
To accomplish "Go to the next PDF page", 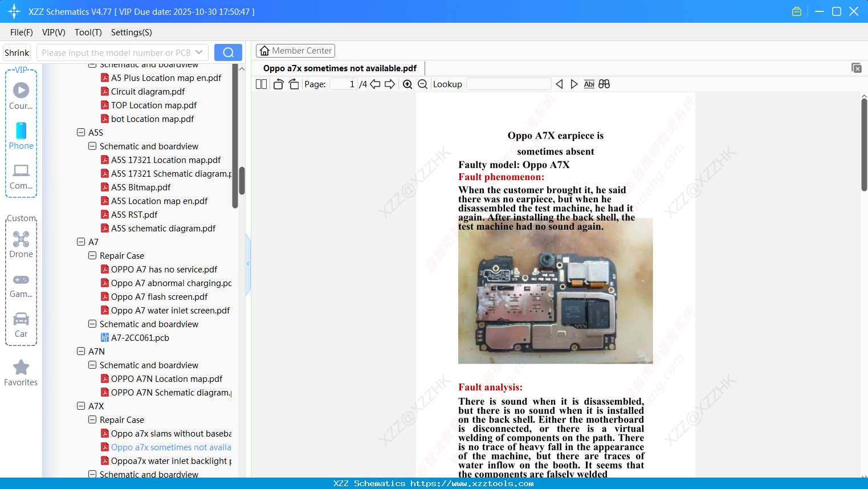I will (390, 84).
